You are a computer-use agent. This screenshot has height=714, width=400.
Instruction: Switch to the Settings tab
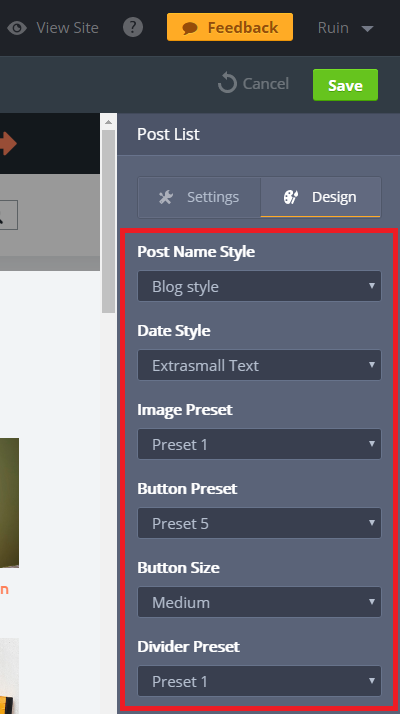pos(199,197)
